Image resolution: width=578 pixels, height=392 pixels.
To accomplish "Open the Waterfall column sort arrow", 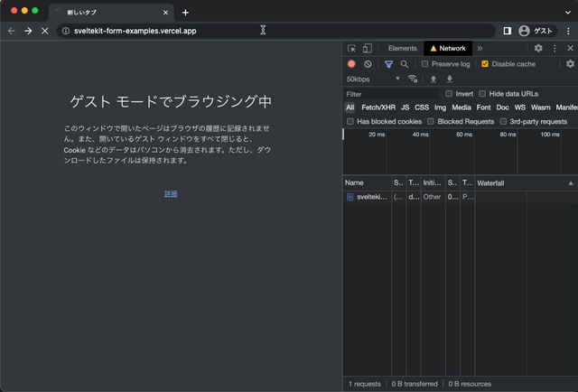I will pos(571,182).
